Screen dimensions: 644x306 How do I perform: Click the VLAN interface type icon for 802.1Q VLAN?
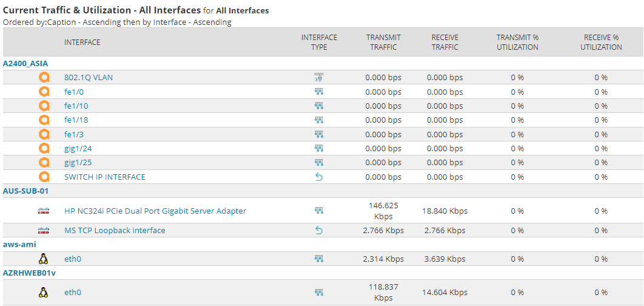[319, 77]
